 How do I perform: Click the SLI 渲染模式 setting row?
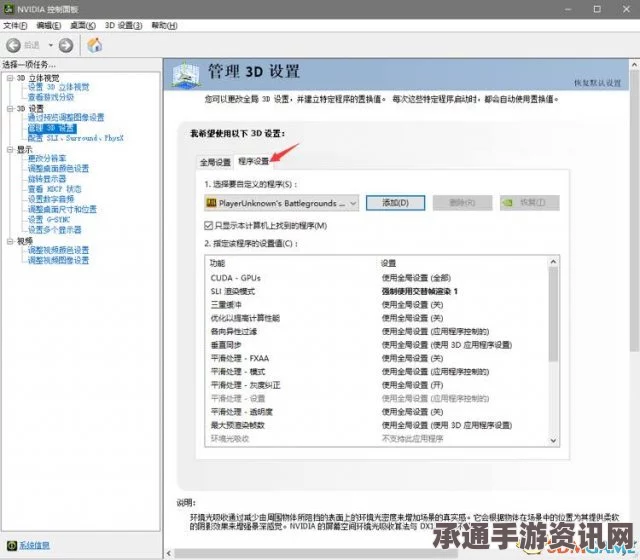click(x=377, y=291)
